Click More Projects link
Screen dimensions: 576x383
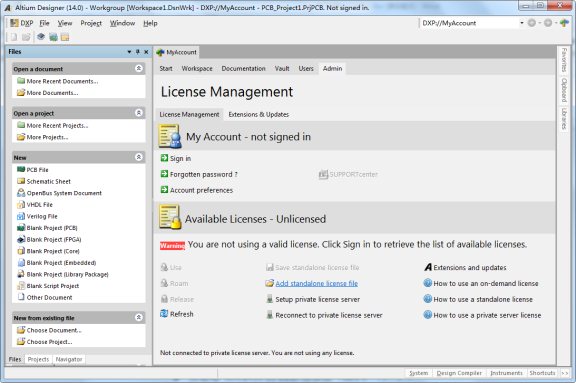coord(43,137)
